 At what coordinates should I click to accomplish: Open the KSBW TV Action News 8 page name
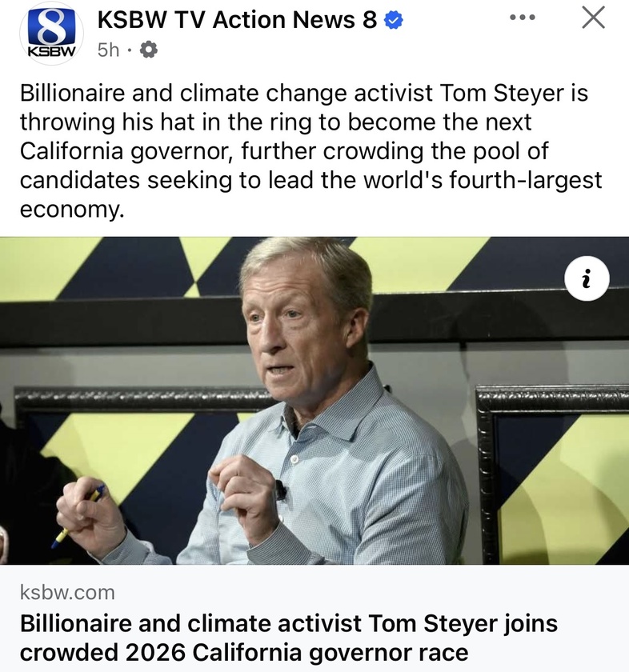point(236,22)
